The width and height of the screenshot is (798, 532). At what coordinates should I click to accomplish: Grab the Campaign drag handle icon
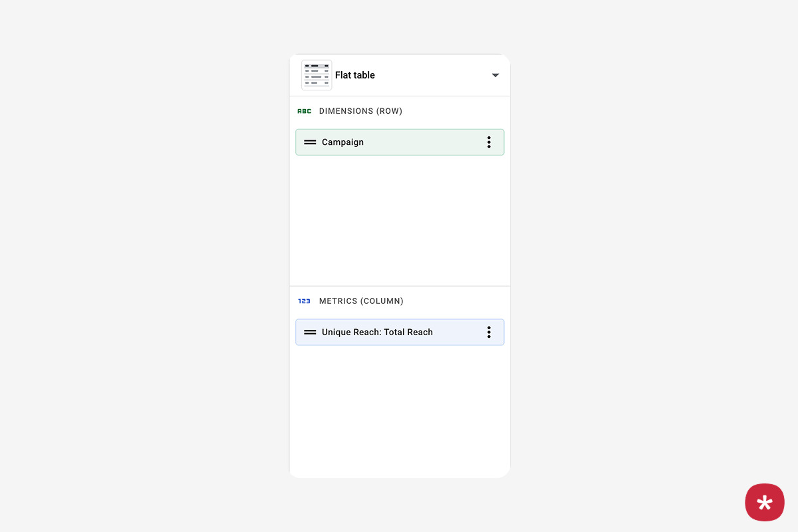310,142
